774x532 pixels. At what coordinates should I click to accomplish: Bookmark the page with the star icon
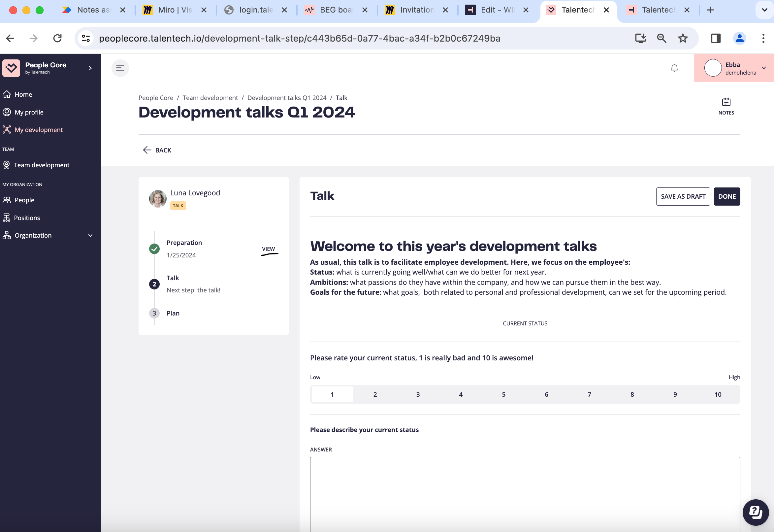pyautogui.click(x=682, y=38)
